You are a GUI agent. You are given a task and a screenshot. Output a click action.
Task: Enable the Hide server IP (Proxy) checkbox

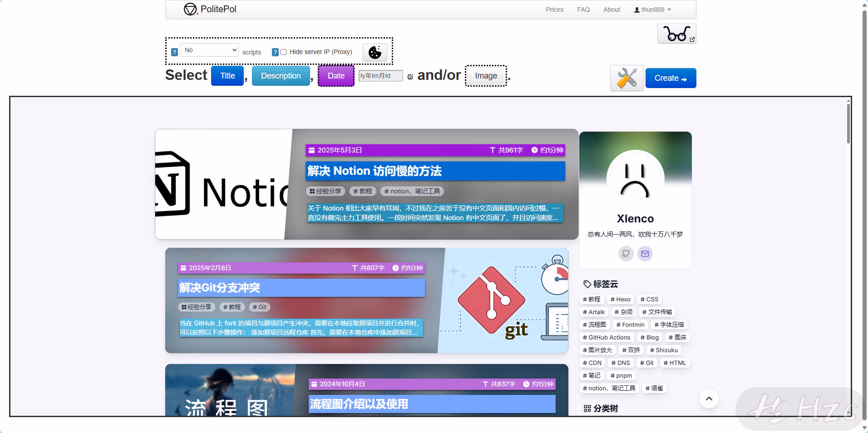pyautogui.click(x=284, y=52)
